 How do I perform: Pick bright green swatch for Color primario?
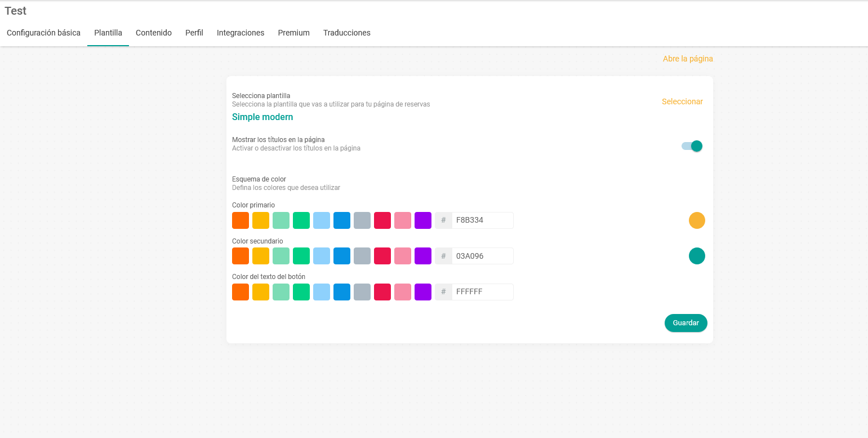tap(301, 220)
